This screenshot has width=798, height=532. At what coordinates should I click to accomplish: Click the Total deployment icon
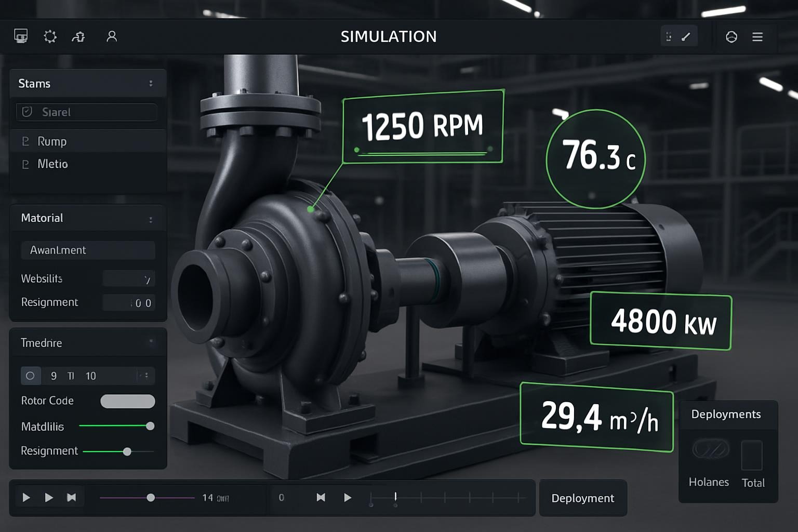752,455
